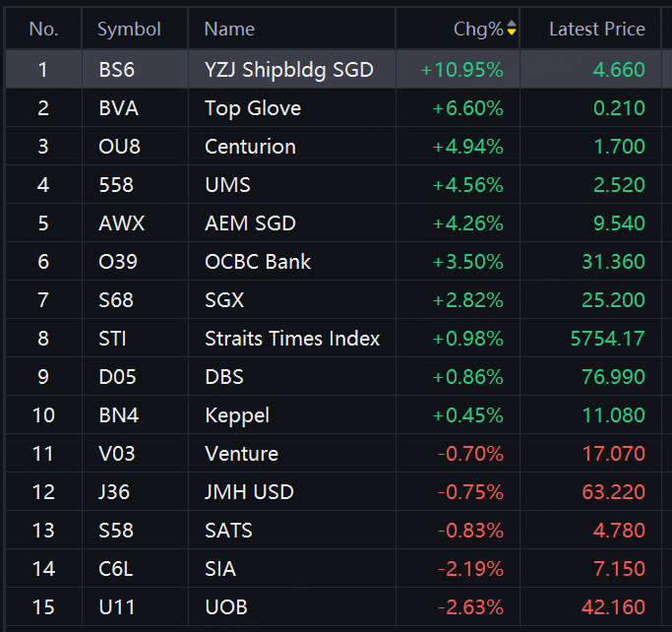
Task: Select JMH USD row name
Action: click(x=249, y=492)
